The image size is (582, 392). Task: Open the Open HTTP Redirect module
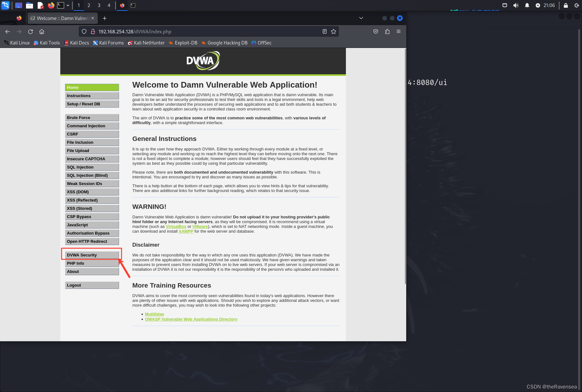pyautogui.click(x=92, y=242)
